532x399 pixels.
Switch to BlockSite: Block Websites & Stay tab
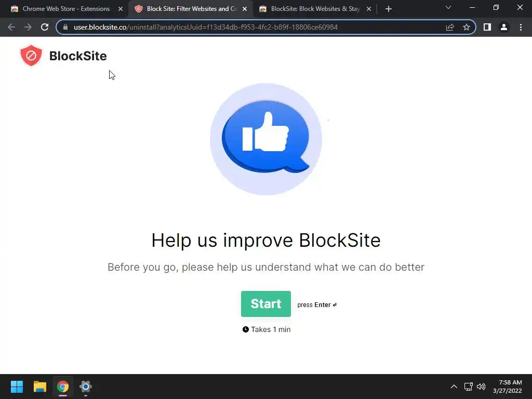[x=315, y=9]
